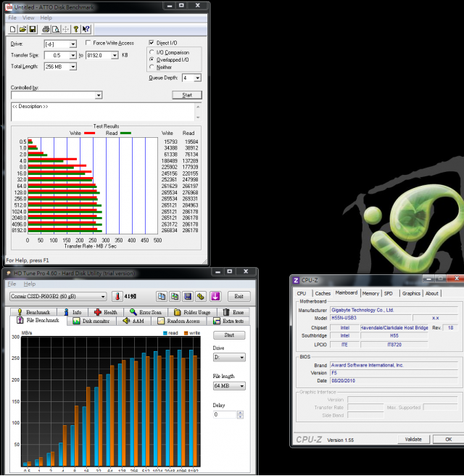This screenshot has width=464, height=476.
Task: Click the copy screenshot icon in HD Tune
Action: [175, 296]
